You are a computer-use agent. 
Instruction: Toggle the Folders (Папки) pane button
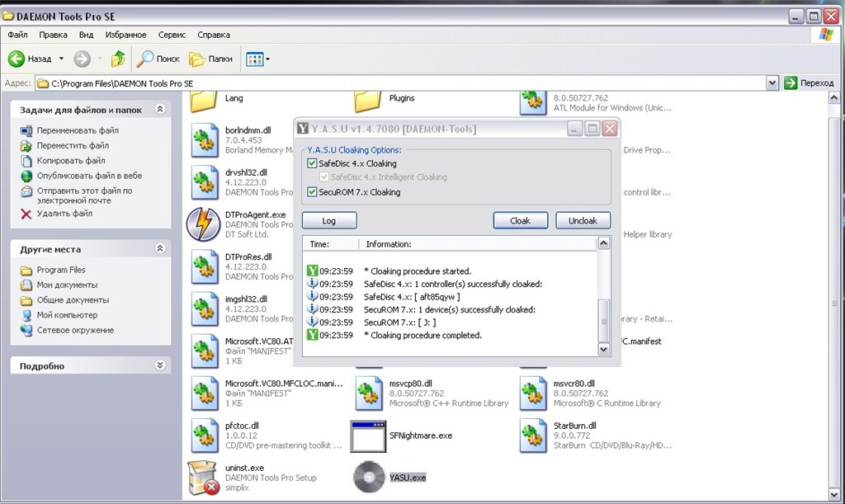tap(210, 59)
